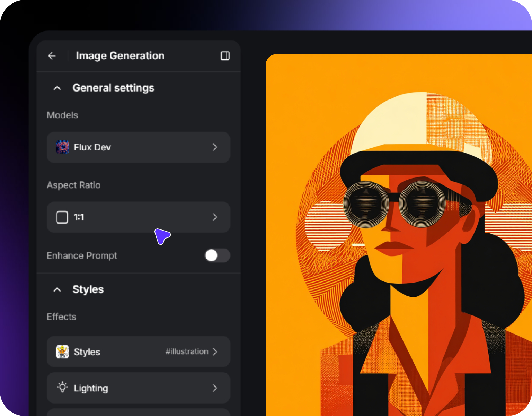Turn on the Enhance Prompt switch
The height and width of the screenshot is (416, 532).
(217, 255)
